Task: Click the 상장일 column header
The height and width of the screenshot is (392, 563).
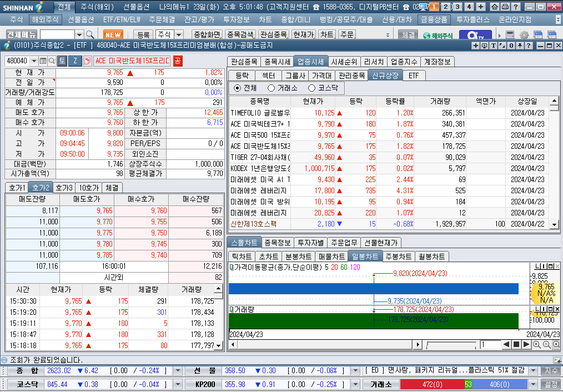Action: (527, 101)
